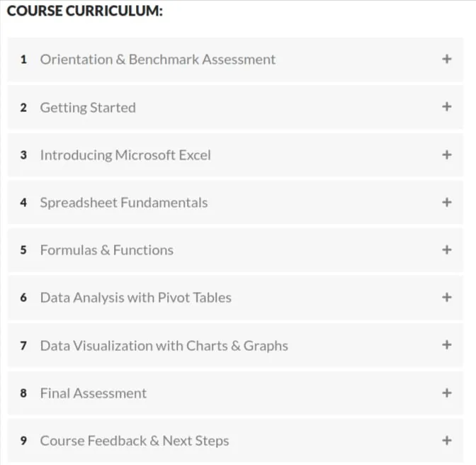Click section number 6 in curriculum list

click(23, 298)
